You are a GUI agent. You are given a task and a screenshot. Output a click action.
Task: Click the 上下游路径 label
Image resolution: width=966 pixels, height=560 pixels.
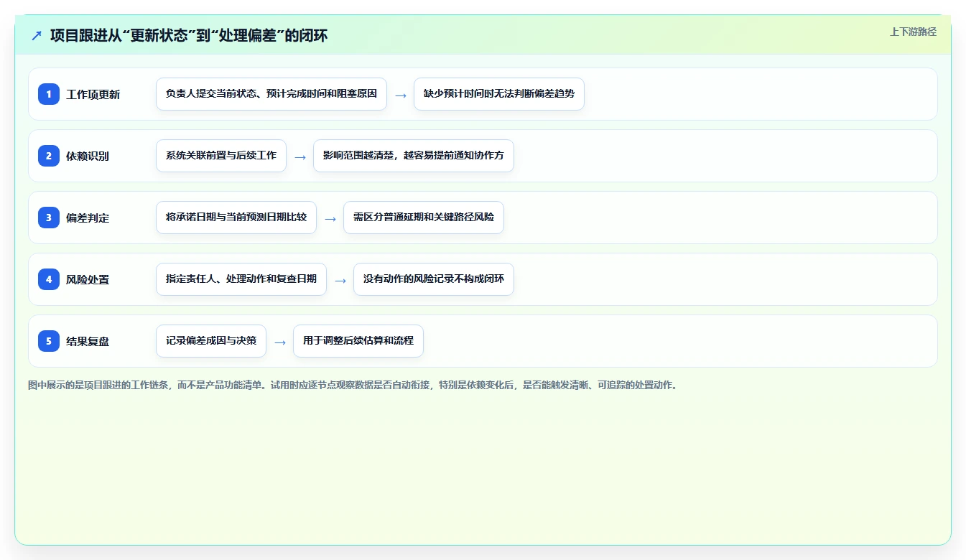(913, 32)
